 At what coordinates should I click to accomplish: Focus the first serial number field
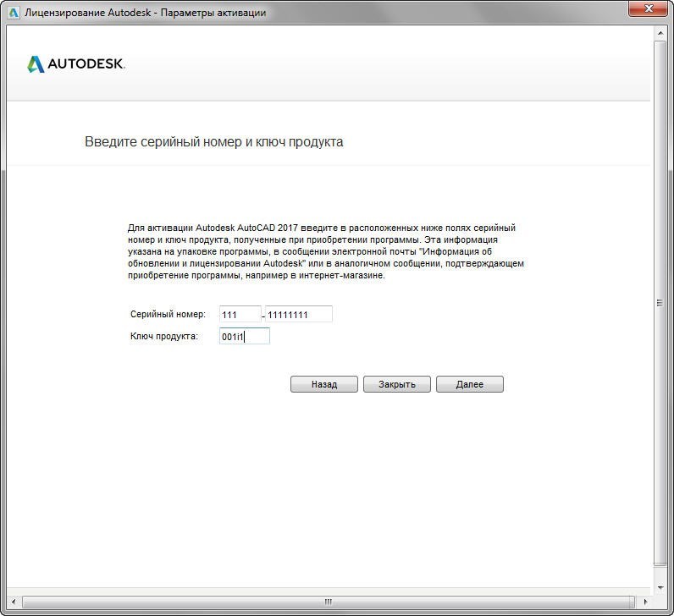[240, 314]
